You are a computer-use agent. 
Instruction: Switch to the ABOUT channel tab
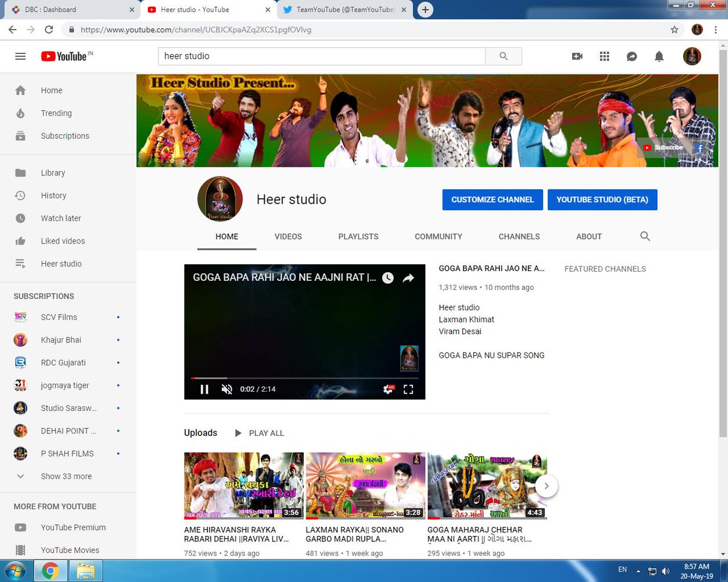589,236
